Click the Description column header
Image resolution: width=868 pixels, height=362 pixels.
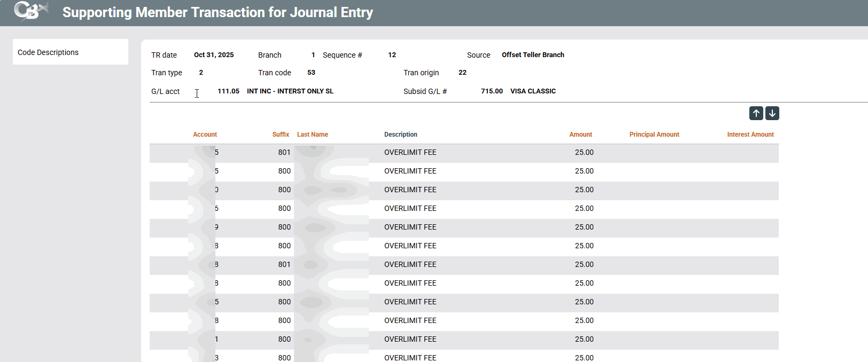point(401,135)
